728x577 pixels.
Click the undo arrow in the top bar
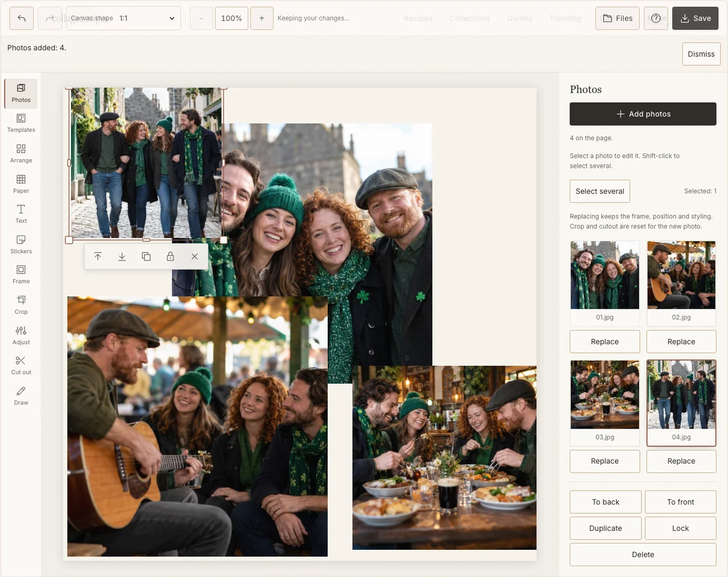click(22, 18)
